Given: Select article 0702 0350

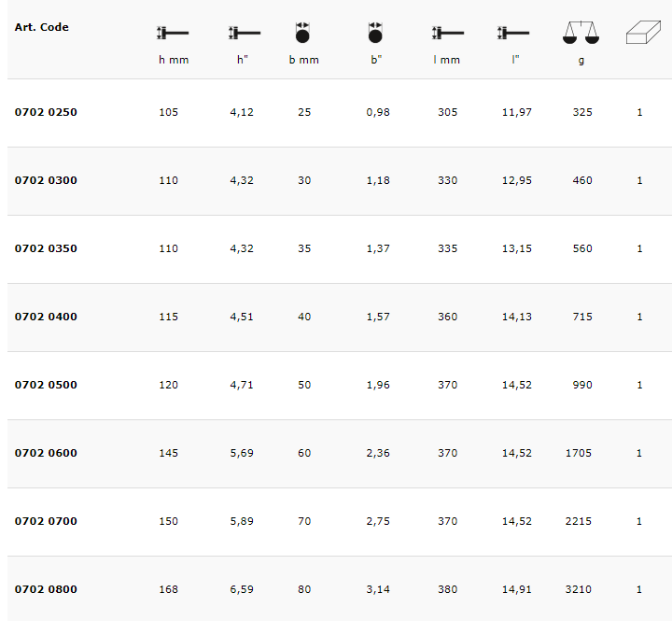Looking at the screenshot, I should click(47, 248).
